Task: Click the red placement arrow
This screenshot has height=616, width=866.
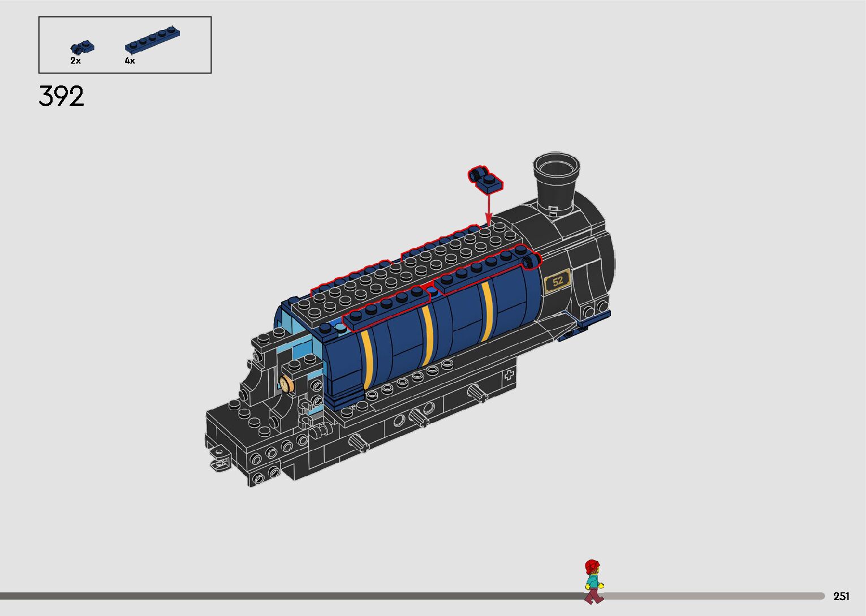Action: tap(488, 209)
